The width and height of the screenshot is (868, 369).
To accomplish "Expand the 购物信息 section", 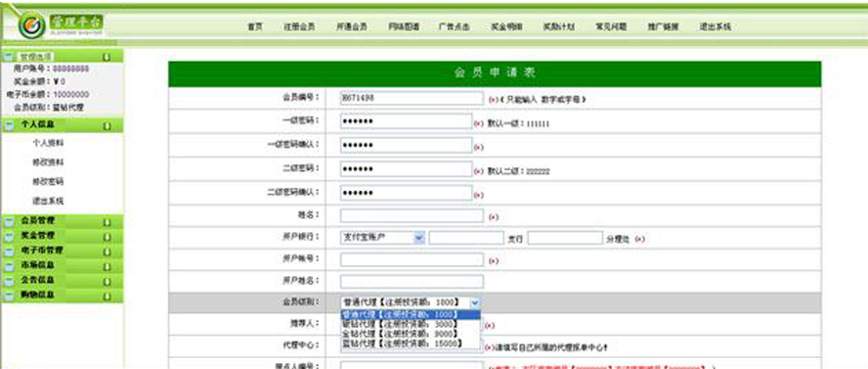I will point(9,296).
